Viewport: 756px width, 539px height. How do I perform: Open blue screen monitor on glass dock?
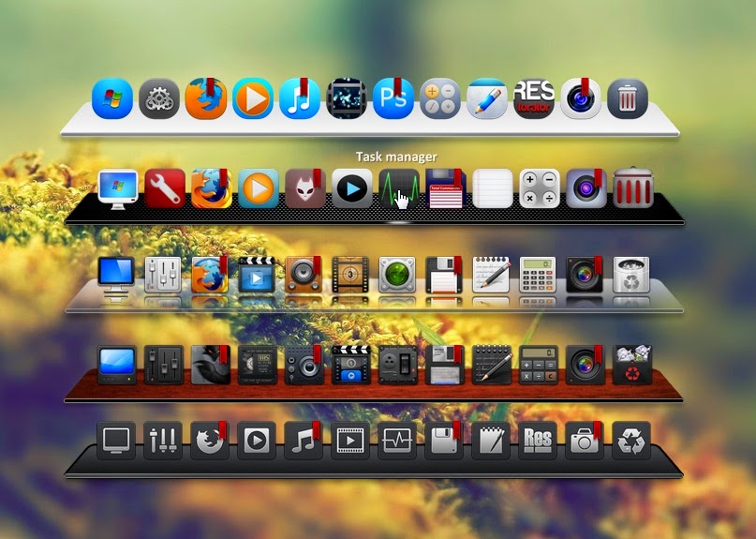point(116,275)
